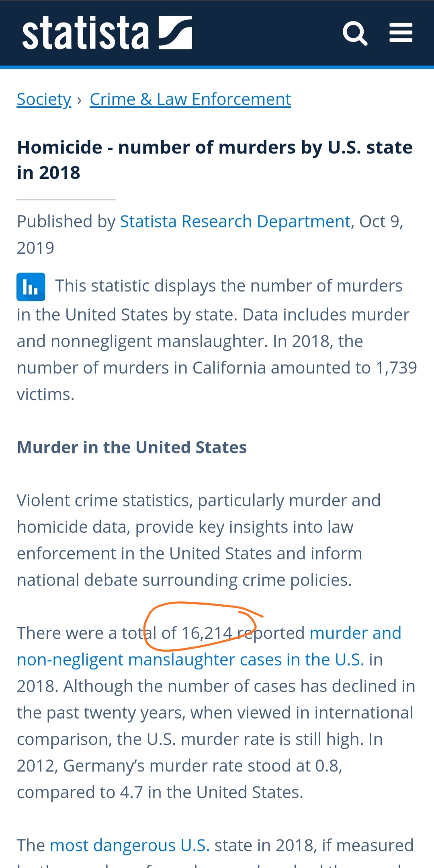Click the Statista flag logo mark
This screenshot has width=434, height=868.
click(175, 33)
